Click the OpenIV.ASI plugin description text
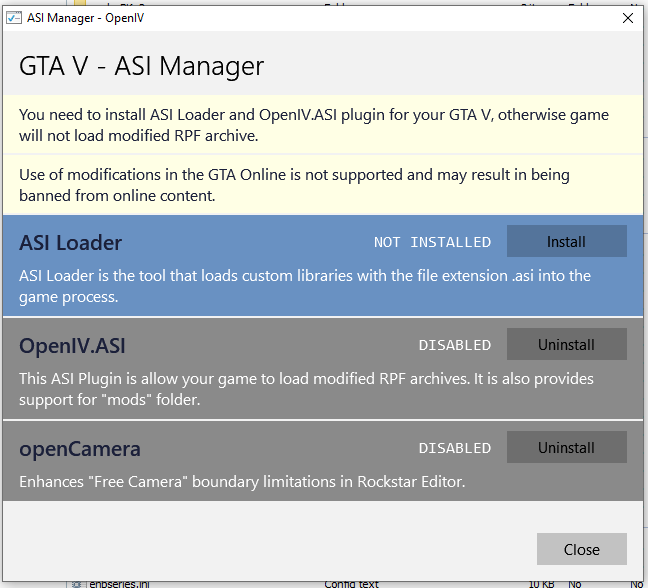This screenshot has height=588, width=648. coord(306,389)
